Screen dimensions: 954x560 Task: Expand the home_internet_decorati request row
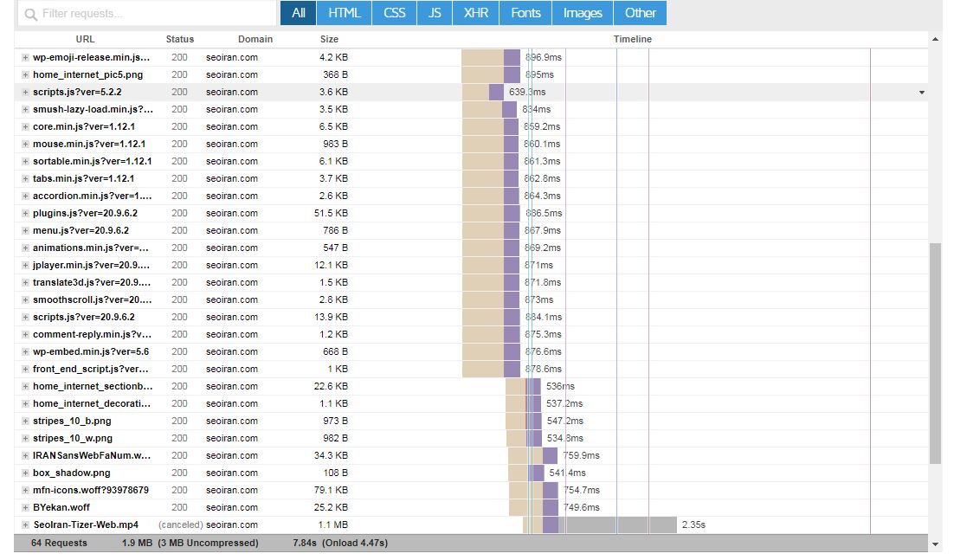[x=26, y=404]
